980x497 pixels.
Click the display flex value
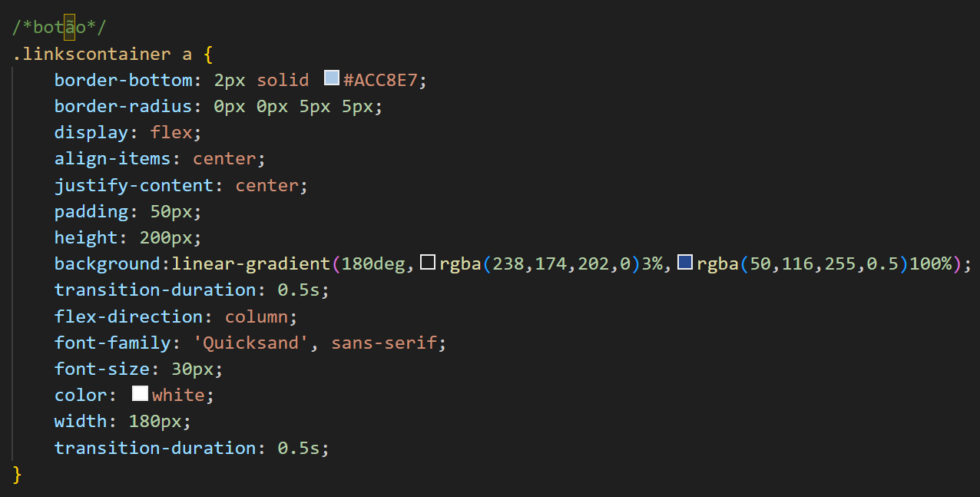click(x=171, y=132)
